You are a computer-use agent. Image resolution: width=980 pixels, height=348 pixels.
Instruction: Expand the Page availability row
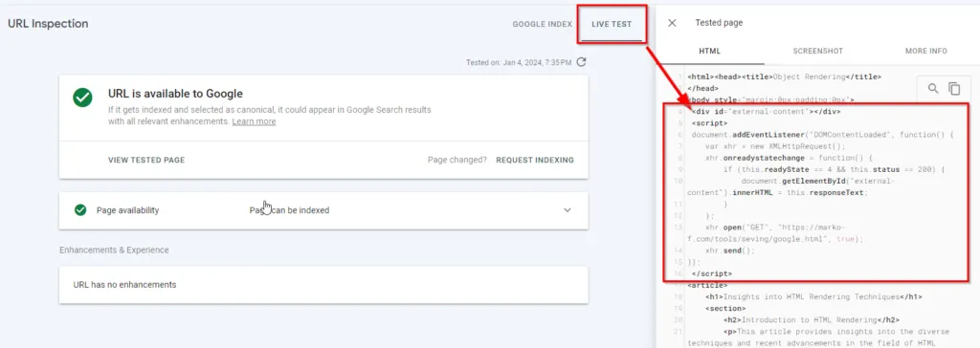coord(323,210)
